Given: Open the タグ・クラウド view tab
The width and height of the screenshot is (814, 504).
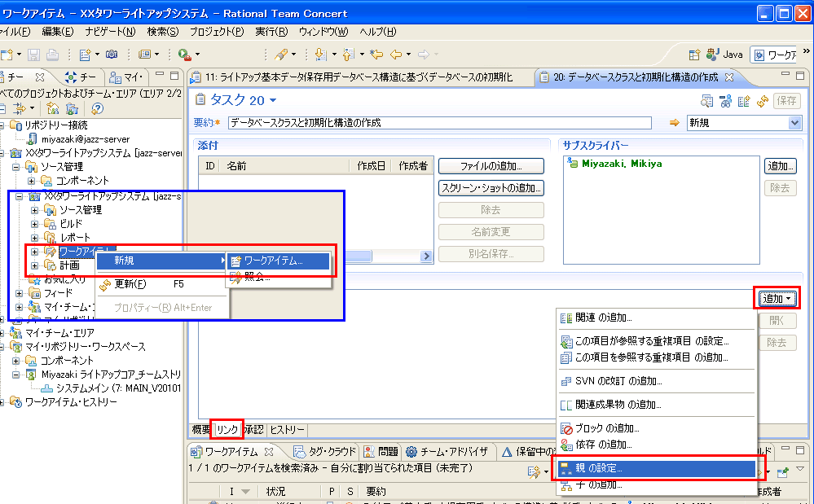Looking at the screenshot, I should click(x=325, y=452).
